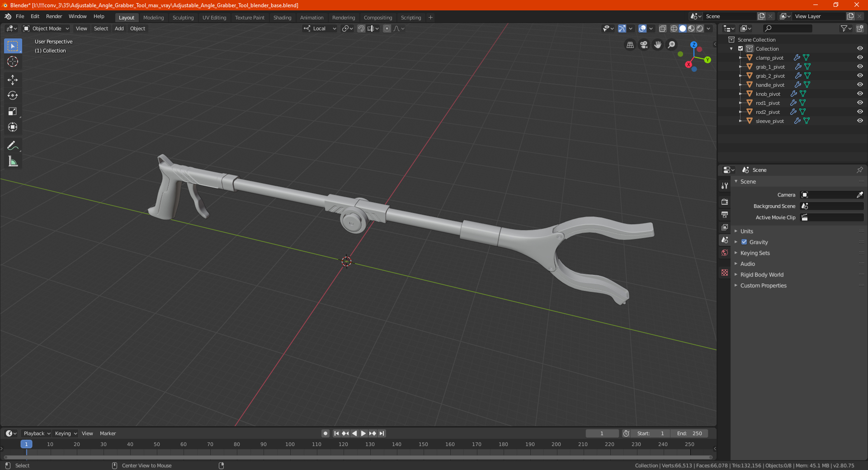Open timeline Marker menu
This screenshot has height=470, width=868.
click(108, 433)
